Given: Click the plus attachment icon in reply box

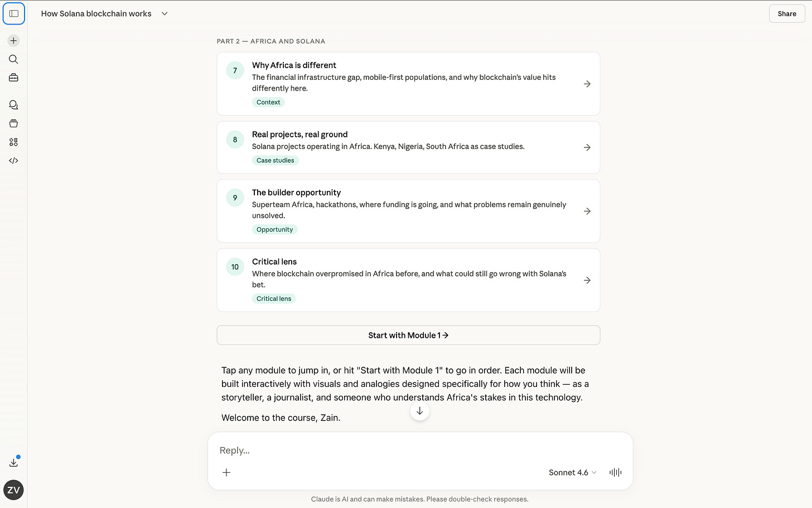Looking at the screenshot, I should [x=226, y=472].
